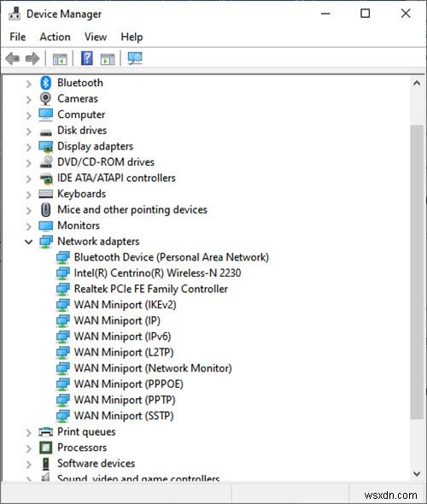Select Intel(R) Centrino(R) Wireless-N 2230 adapter

(x=157, y=273)
